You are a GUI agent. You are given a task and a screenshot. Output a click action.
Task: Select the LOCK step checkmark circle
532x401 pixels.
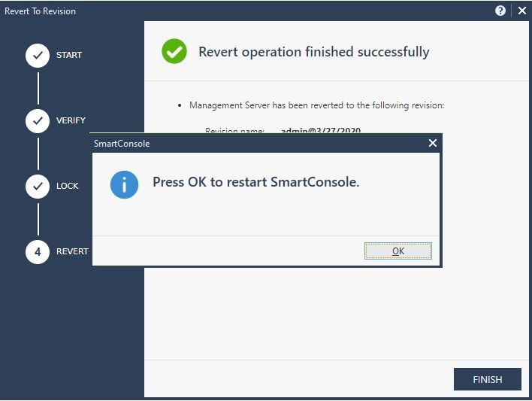coord(38,187)
